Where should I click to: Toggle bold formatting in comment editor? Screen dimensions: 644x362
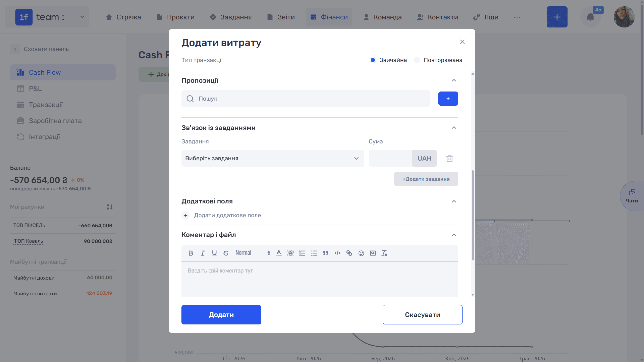[191, 253]
